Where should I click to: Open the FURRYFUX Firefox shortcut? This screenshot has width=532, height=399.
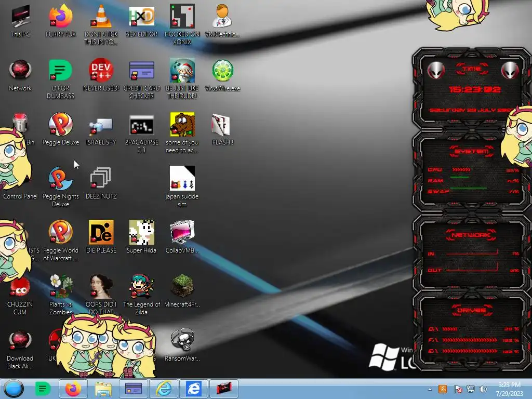click(x=61, y=21)
